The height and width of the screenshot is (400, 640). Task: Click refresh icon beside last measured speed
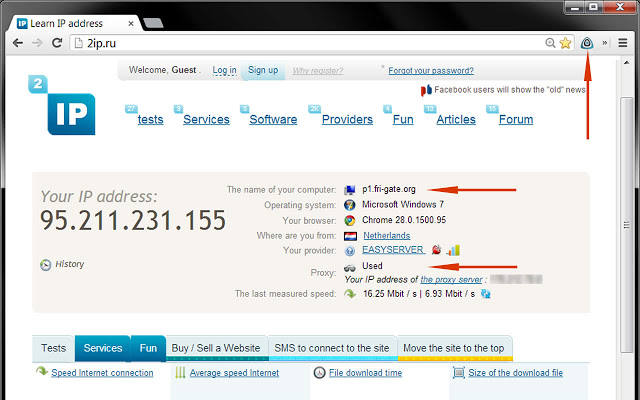click(486, 294)
